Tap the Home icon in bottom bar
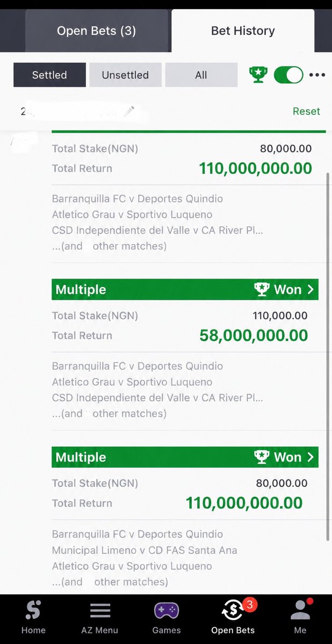This screenshot has height=644, width=332. click(33, 609)
